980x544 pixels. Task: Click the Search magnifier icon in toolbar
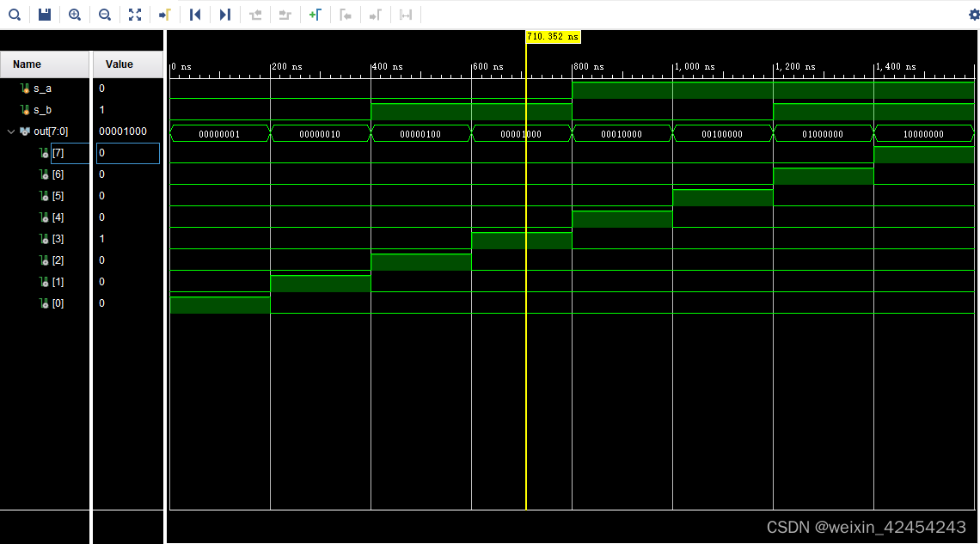15,15
